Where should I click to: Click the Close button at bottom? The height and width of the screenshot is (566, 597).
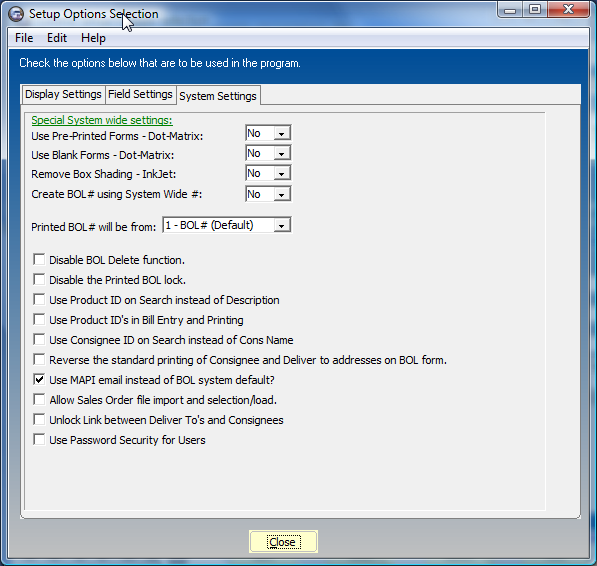(283, 542)
